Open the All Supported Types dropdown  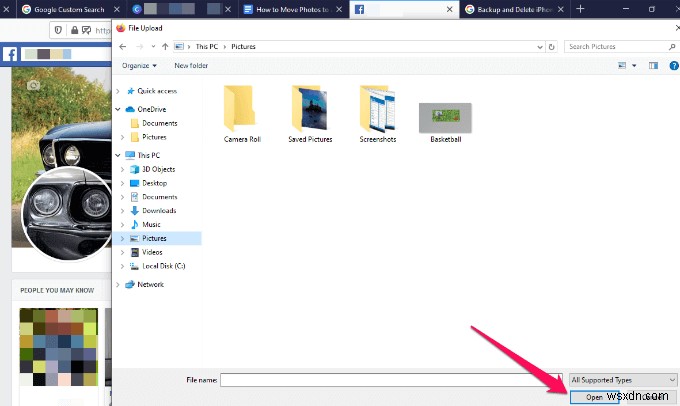point(623,380)
